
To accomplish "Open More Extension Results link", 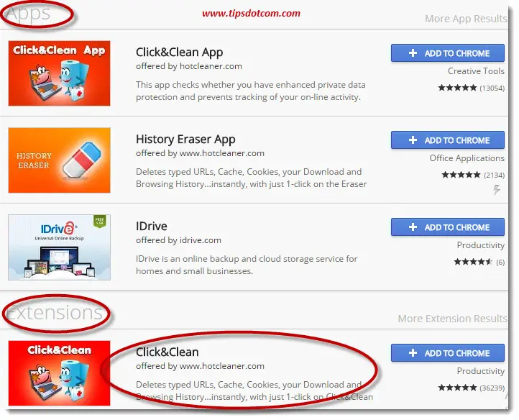I will tap(452, 319).
